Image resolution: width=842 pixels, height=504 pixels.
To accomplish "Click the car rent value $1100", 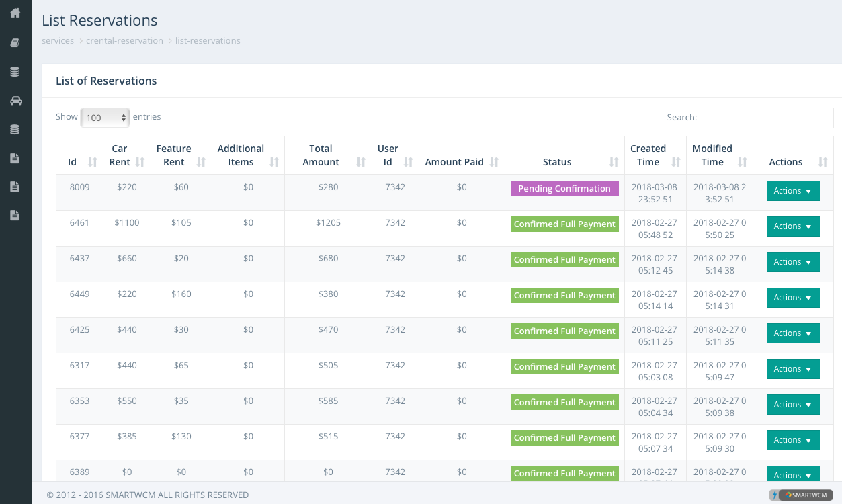I will tap(126, 223).
